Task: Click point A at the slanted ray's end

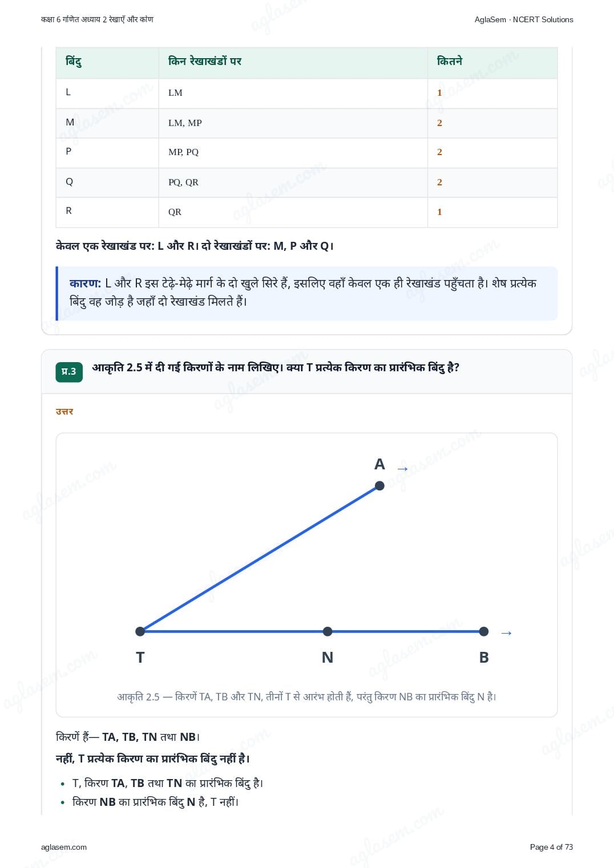Action: tap(379, 486)
